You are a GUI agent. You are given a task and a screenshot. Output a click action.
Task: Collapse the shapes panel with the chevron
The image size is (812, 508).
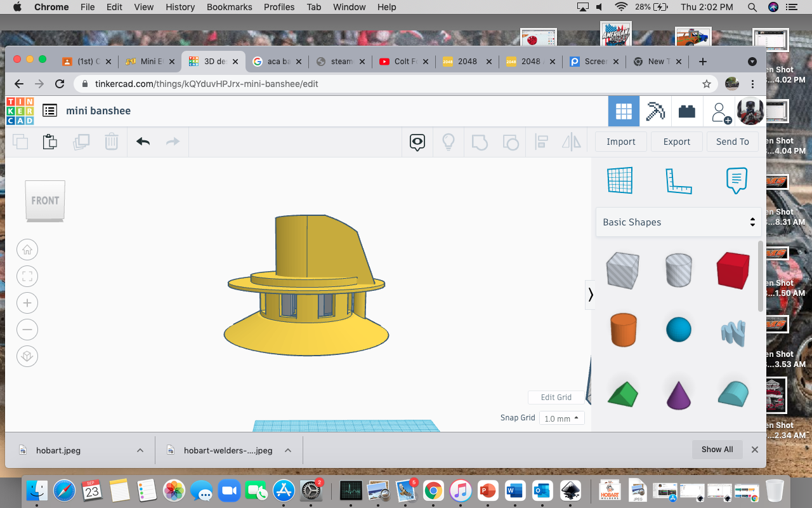click(x=591, y=295)
